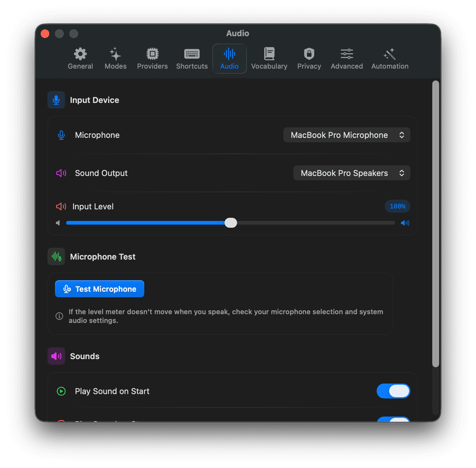Click the Privacy padlock icon
The height and width of the screenshot is (468, 476).
coord(309,54)
